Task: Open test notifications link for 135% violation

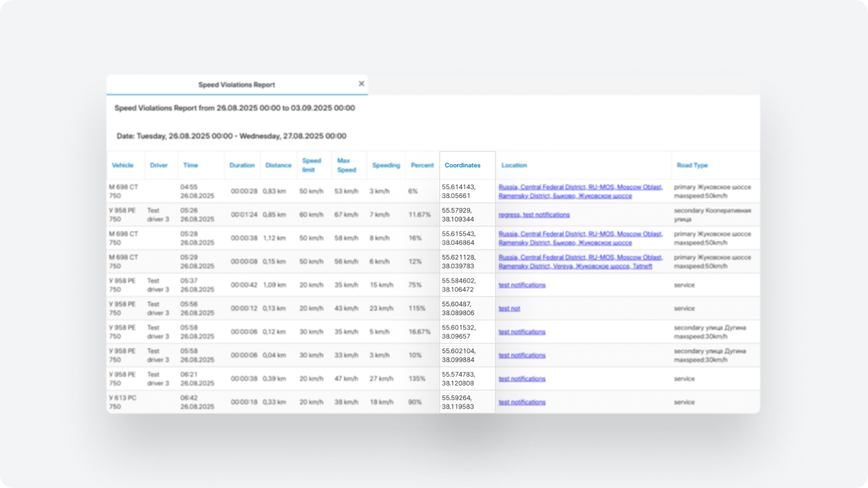Action: tap(521, 379)
